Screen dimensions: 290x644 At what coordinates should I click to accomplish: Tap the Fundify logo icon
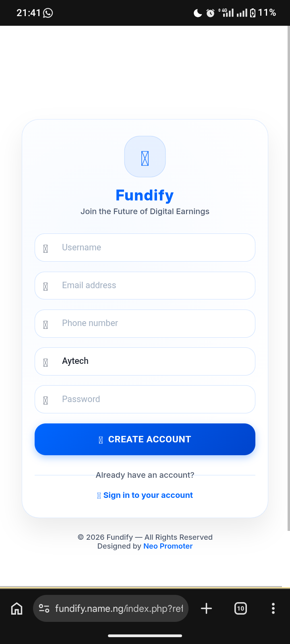[x=145, y=157]
